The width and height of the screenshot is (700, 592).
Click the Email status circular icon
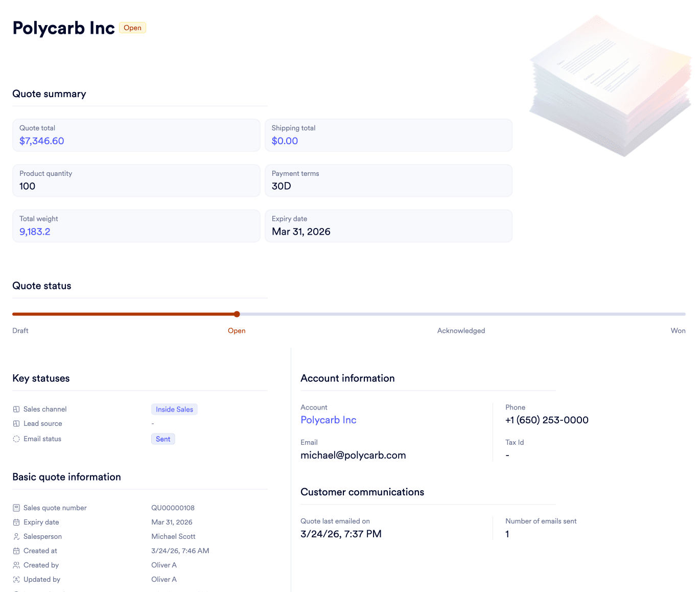(x=16, y=439)
